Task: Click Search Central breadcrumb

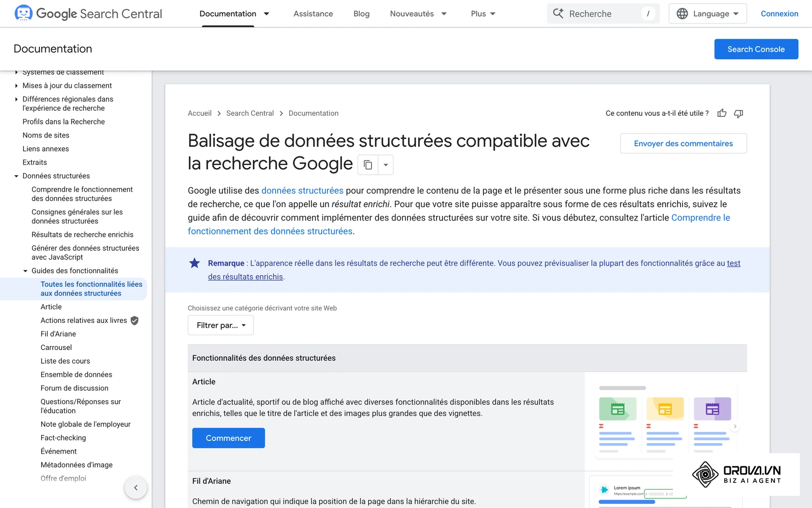Action: coord(250,113)
